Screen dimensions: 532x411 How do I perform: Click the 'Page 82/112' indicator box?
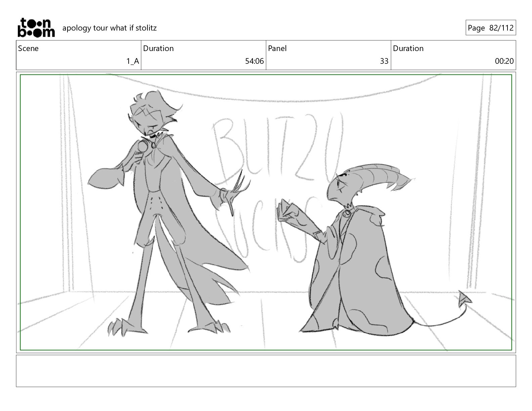(x=491, y=28)
